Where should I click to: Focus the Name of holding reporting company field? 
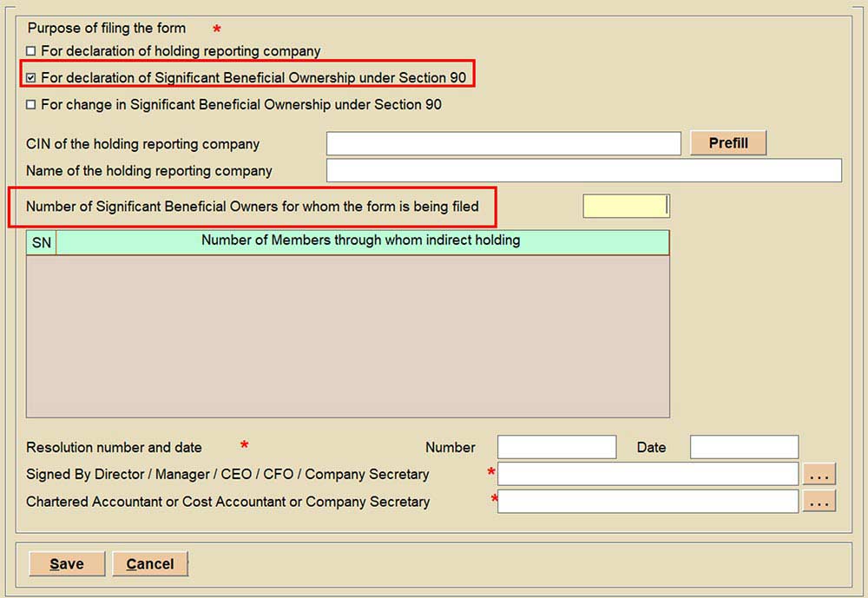pyautogui.click(x=583, y=171)
